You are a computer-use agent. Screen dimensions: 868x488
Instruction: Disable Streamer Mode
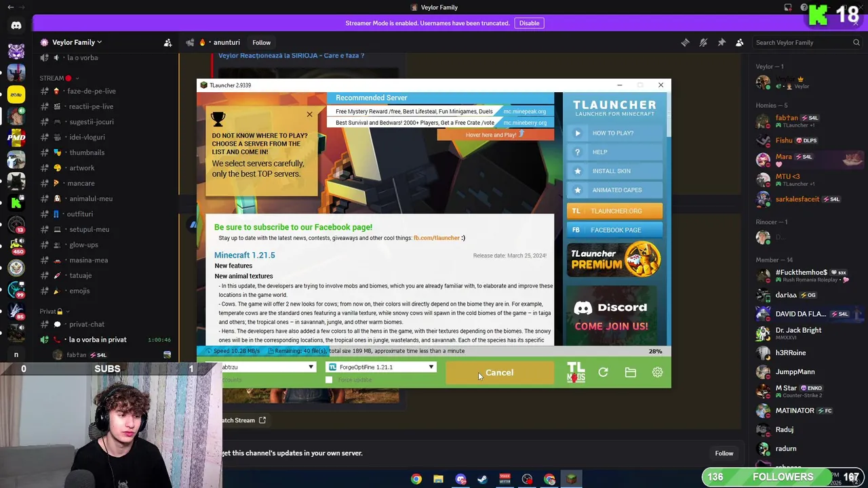coord(529,23)
